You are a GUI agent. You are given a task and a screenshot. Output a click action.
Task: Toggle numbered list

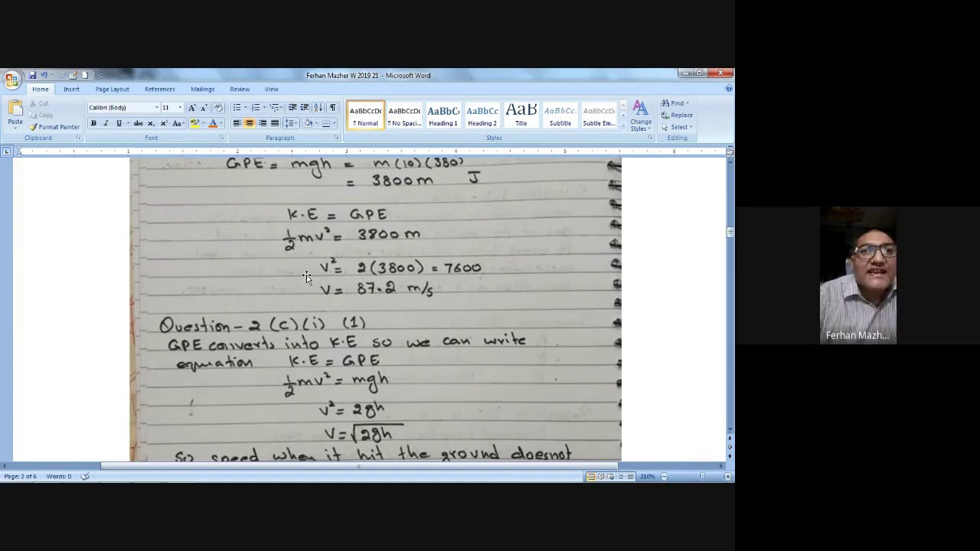(255, 108)
